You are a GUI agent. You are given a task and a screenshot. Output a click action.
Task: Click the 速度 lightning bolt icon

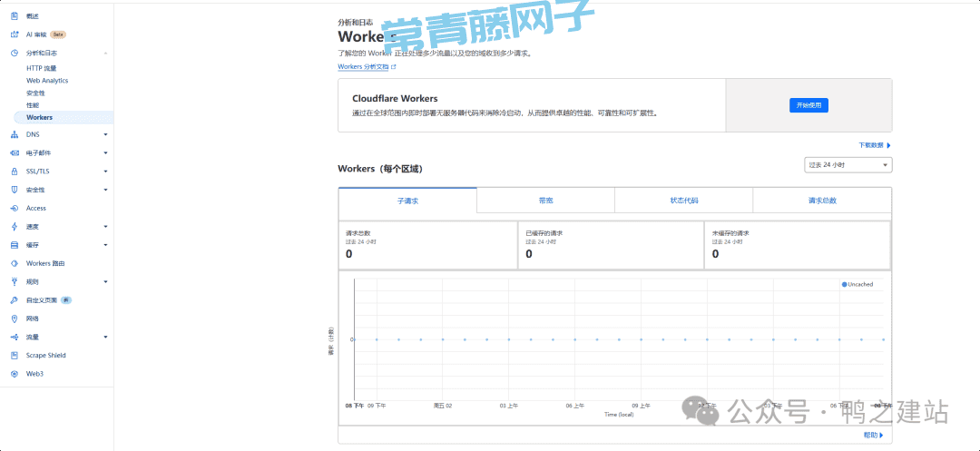(x=15, y=227)
